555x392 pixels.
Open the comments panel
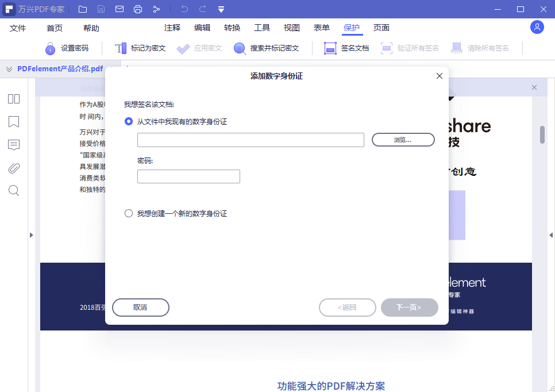click(x=13, y=145)
